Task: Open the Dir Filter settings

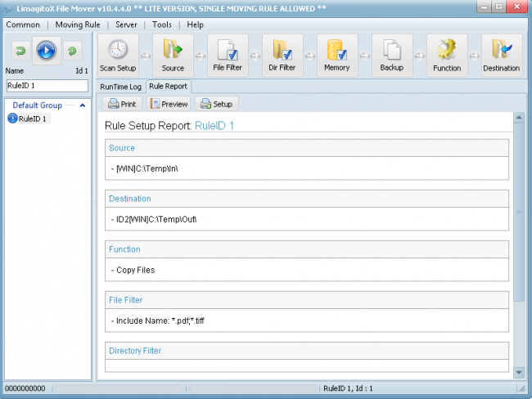Action: (282, 55)
